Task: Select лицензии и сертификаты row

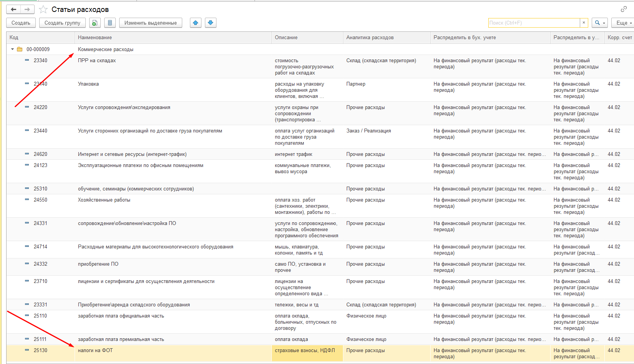Action: (x=320, y=287)
